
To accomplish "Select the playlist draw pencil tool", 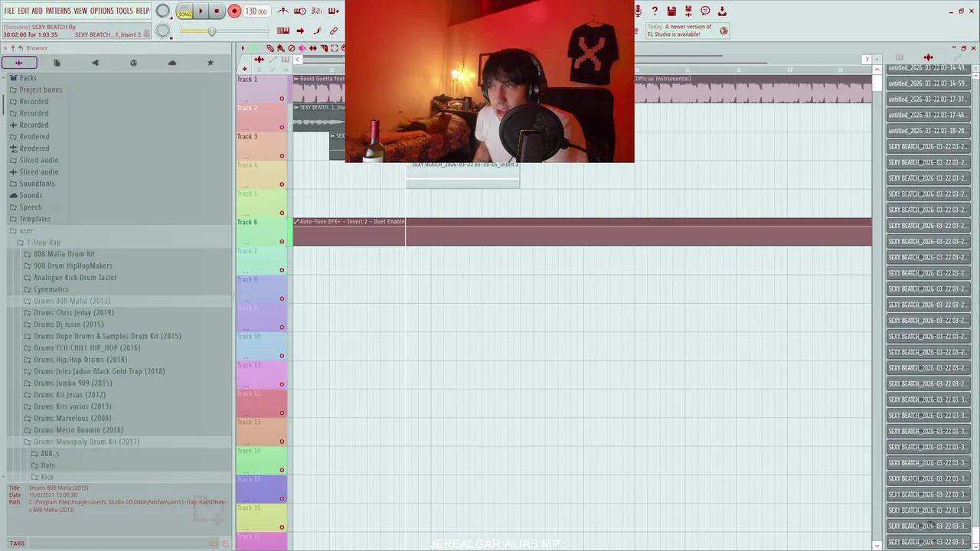I will pyautogui.click(x=269, y=48).
